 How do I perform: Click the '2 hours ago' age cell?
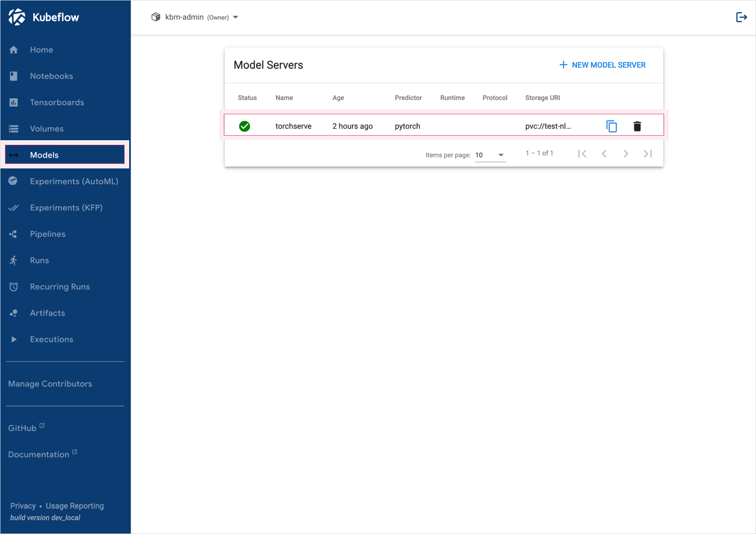click(x=353, y=126)
